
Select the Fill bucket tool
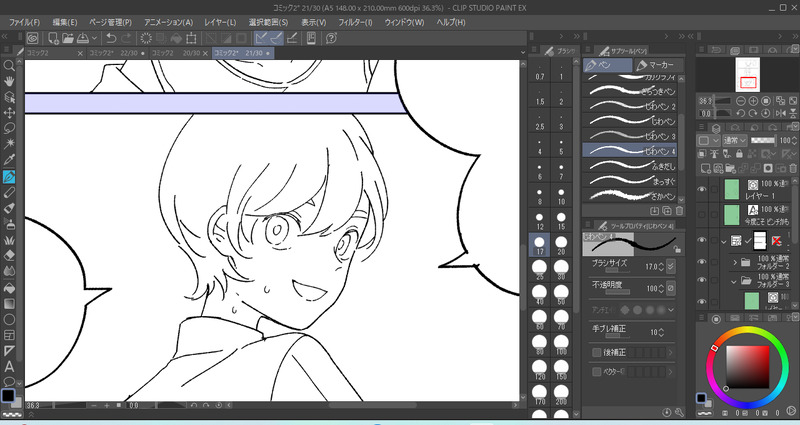point(9,288)
